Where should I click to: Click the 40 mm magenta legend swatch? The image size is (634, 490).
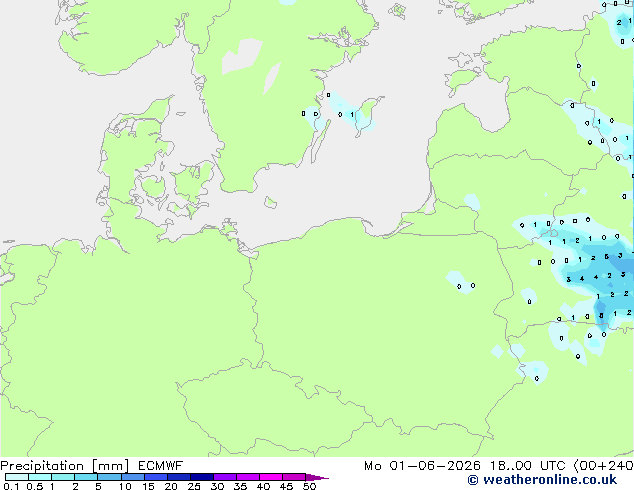point(271,477)
